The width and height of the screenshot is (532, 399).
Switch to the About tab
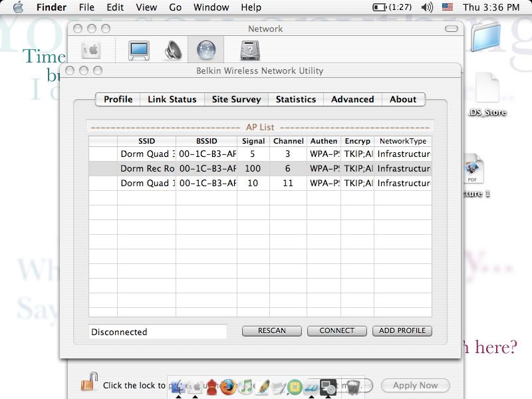pos(403,99)
